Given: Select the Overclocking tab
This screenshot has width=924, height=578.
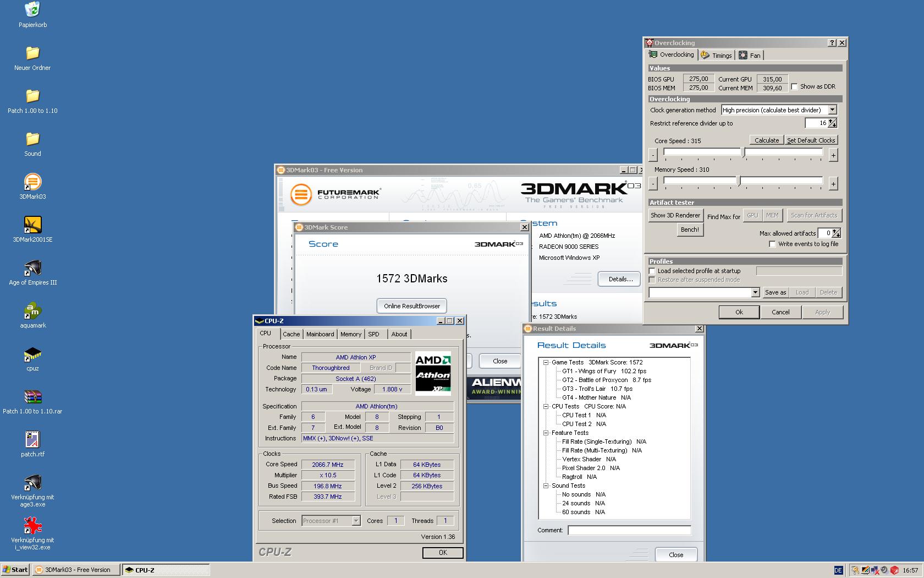Looking at the screenshot, I should 672,54.
